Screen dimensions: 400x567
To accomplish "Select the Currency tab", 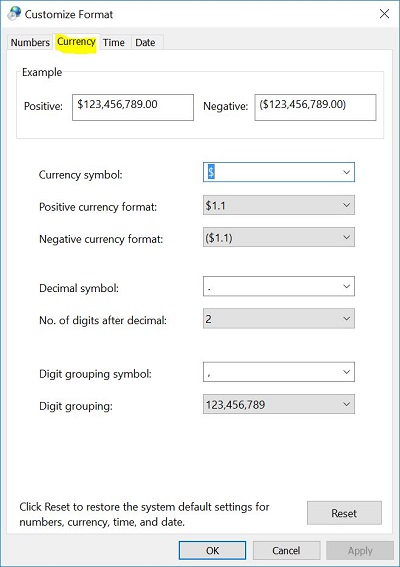I will point(76,42).
